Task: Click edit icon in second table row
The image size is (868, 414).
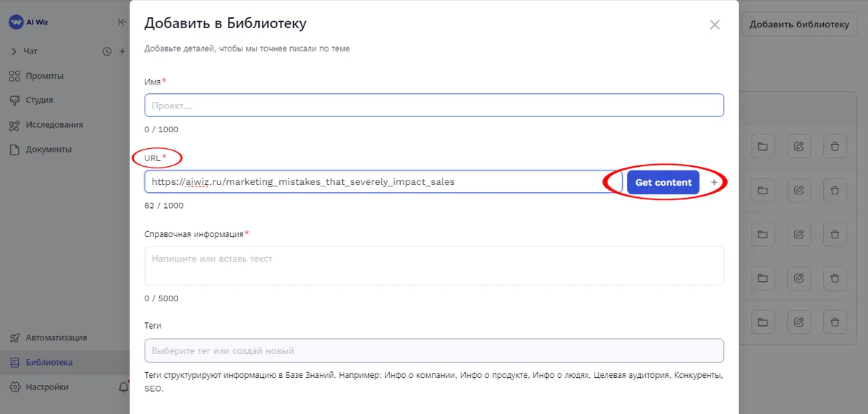Action: [799, 191]
